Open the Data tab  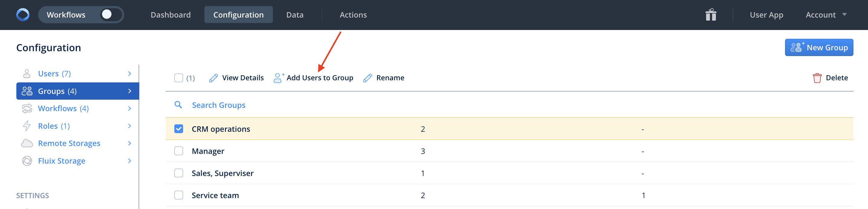(295, 15)
